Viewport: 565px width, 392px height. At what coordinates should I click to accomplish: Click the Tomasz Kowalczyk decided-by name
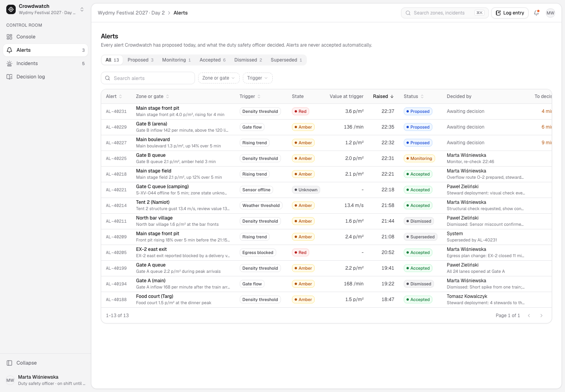[467, 296]
